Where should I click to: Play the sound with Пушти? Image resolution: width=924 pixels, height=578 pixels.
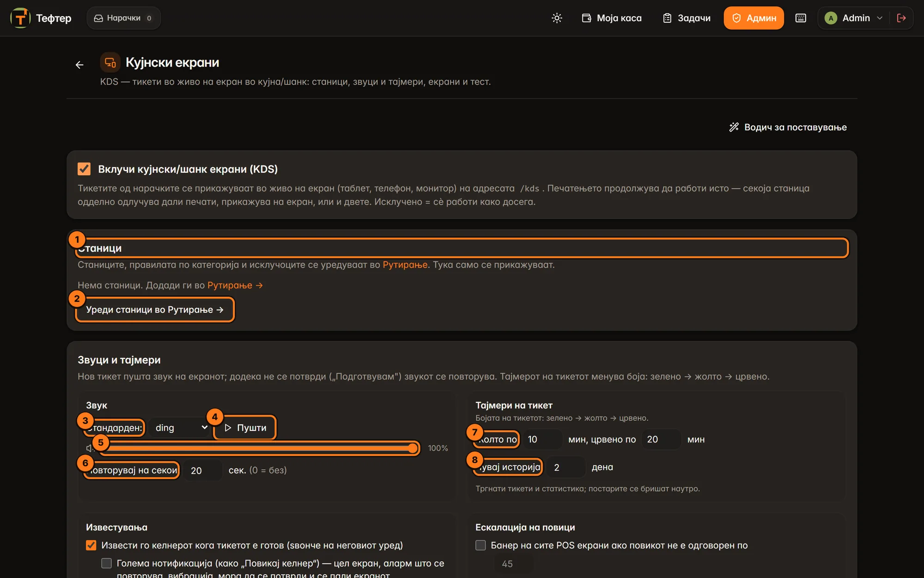(x=245, y=428)
